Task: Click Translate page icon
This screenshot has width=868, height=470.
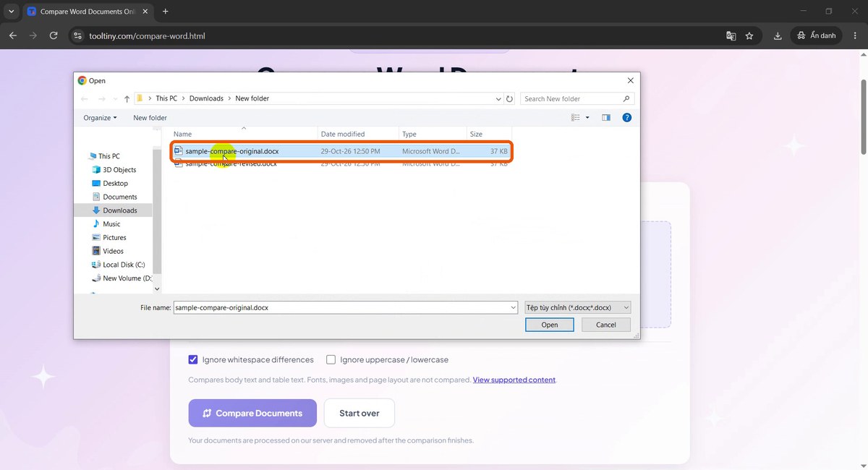Action: coord(731,35)
